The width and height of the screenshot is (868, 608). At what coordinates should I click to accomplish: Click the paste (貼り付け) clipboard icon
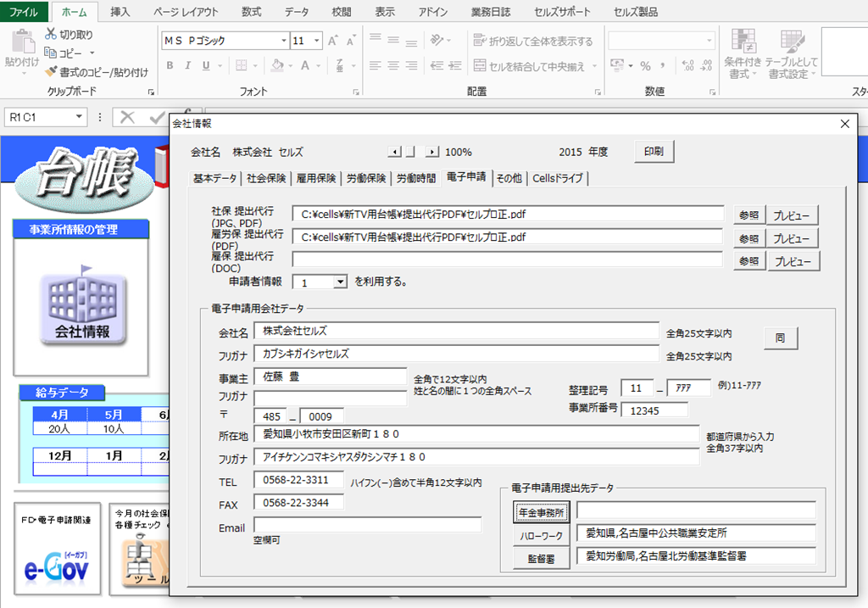point(20,42)
